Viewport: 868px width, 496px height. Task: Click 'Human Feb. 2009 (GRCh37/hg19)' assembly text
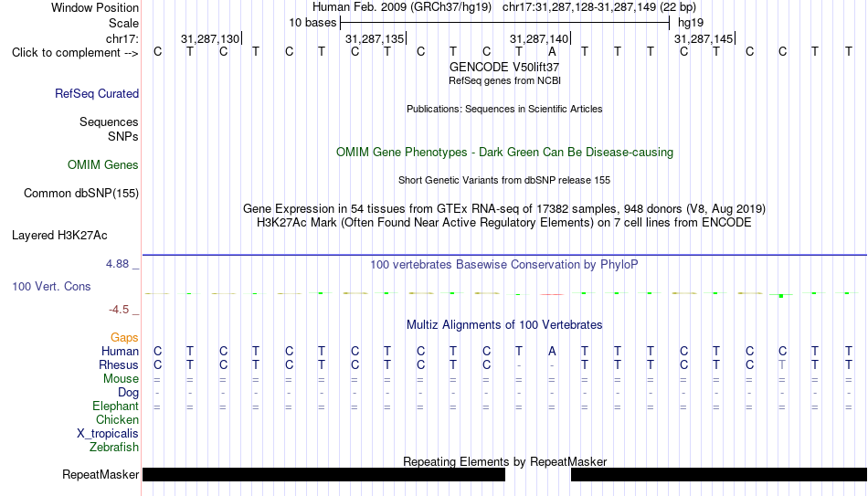402,7
